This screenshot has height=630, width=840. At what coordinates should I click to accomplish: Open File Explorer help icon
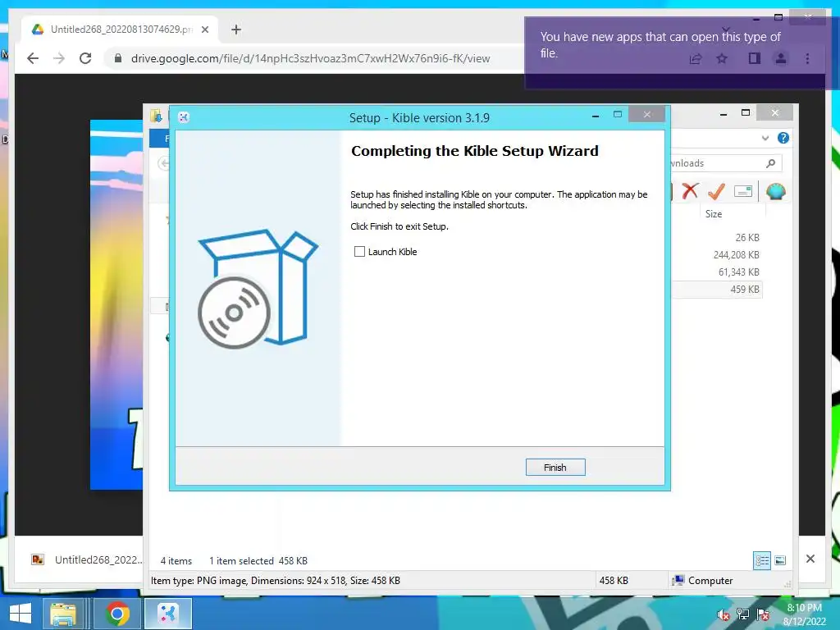783,138
